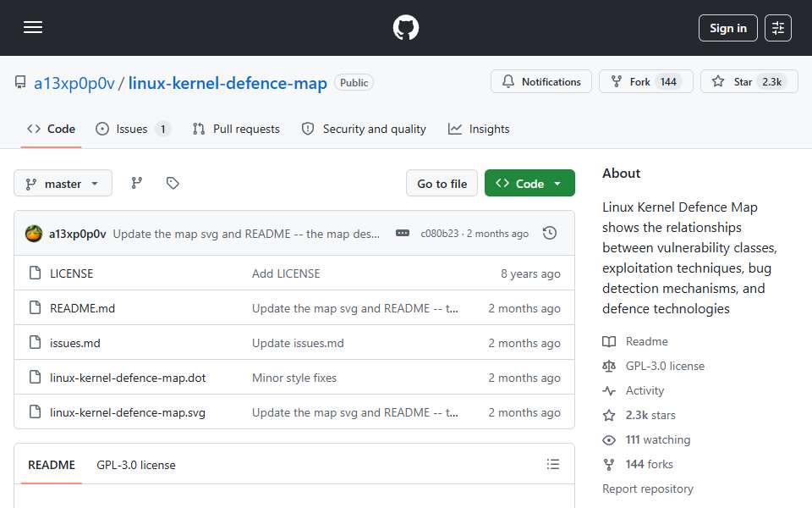Screen dimensions: 812x508
Task: Open the Add LICENSE commit message
Action: 286,273
